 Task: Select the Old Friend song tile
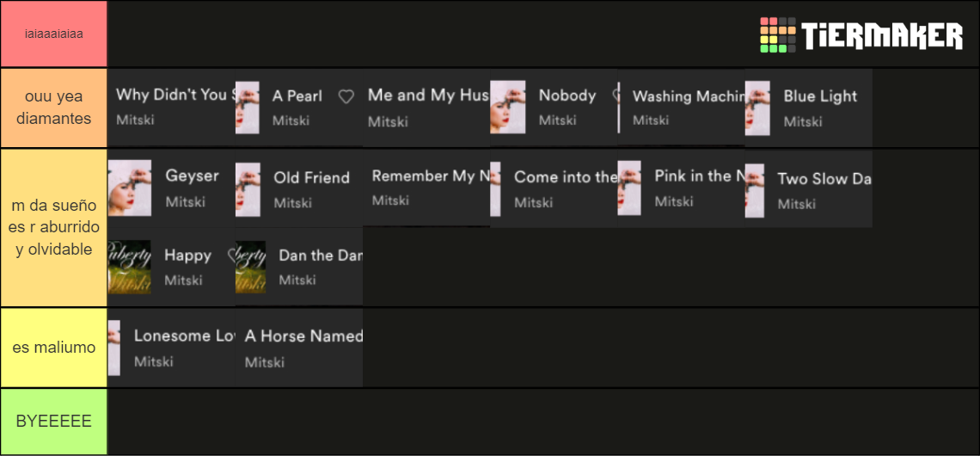299,189
